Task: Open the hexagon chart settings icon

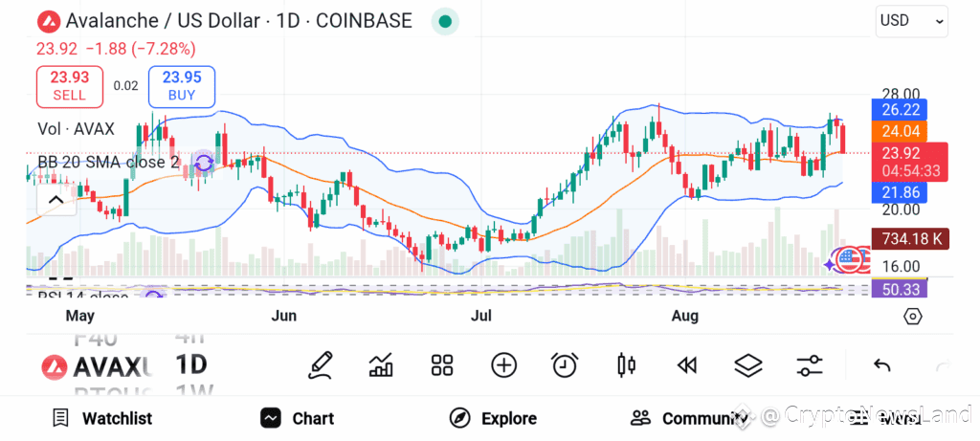Action: point(912,317)
